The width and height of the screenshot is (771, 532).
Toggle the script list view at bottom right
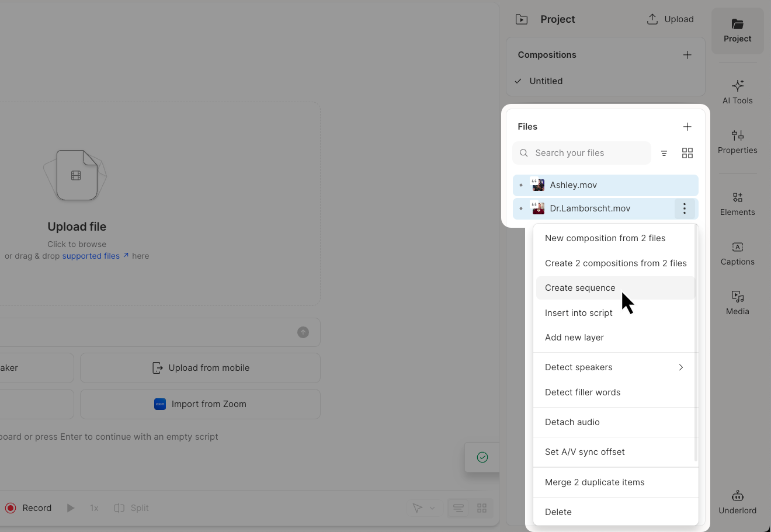click(x=458, y=507)
